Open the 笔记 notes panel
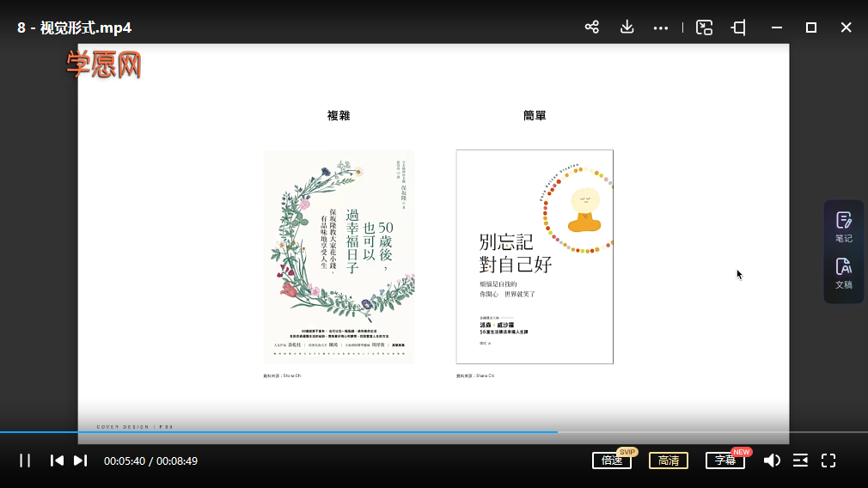The image size is (868, 488). tap(844, 227)
